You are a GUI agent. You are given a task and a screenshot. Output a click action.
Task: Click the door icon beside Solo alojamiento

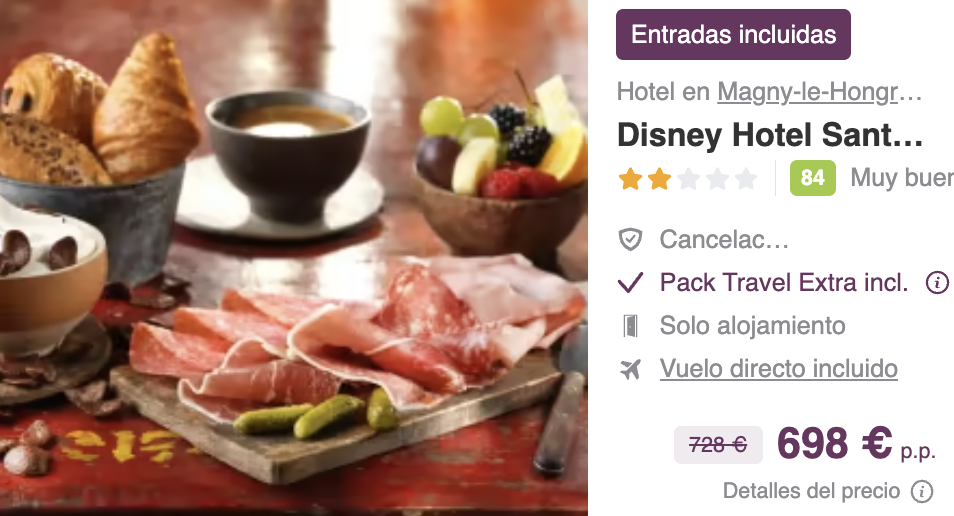click(x=630, y=326)
